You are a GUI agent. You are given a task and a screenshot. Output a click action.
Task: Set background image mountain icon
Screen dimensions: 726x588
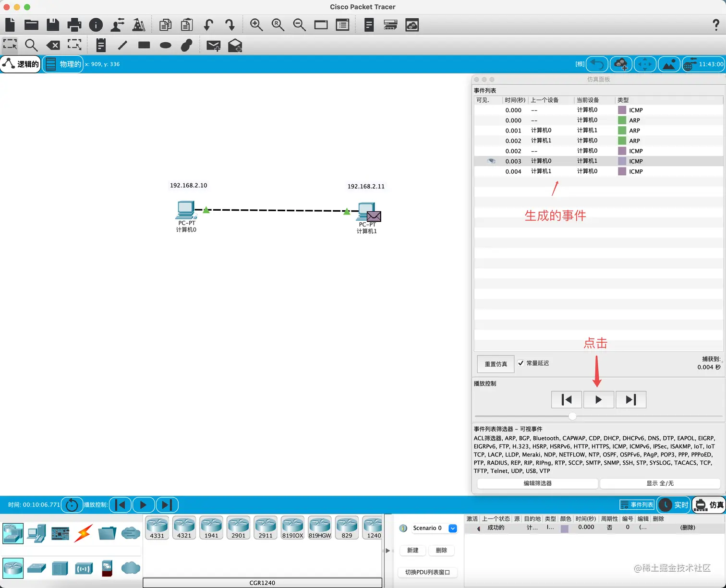pos(669,64)
